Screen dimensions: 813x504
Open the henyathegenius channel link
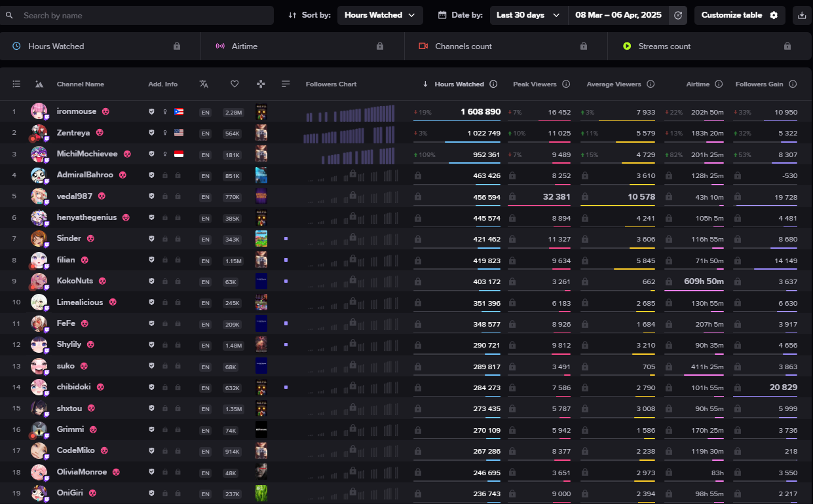(x=86, y=217)
